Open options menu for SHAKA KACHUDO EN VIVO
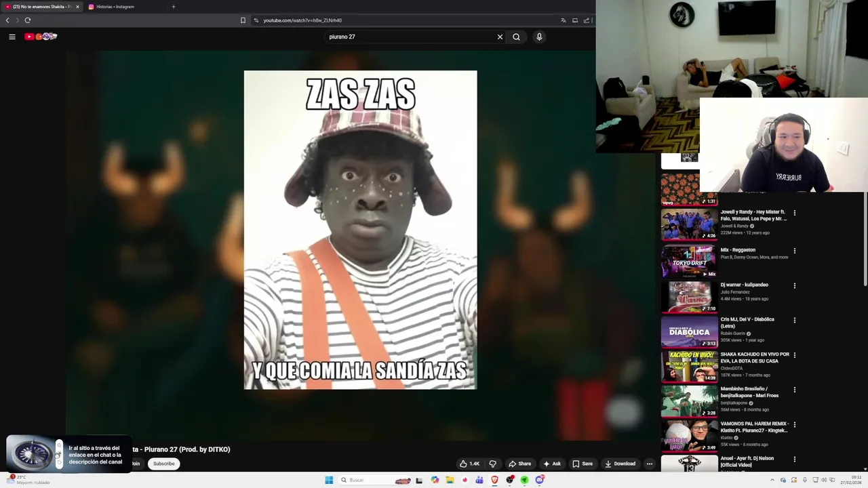 795,355
